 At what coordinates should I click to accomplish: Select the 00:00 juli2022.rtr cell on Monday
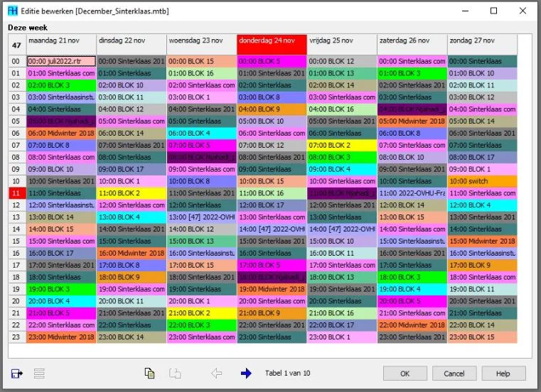[x=60, y=62]
